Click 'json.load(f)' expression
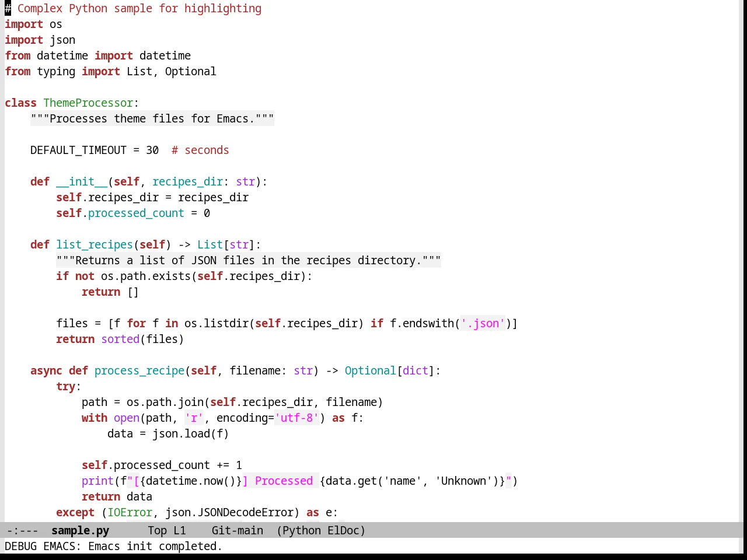 coord(191,433)
